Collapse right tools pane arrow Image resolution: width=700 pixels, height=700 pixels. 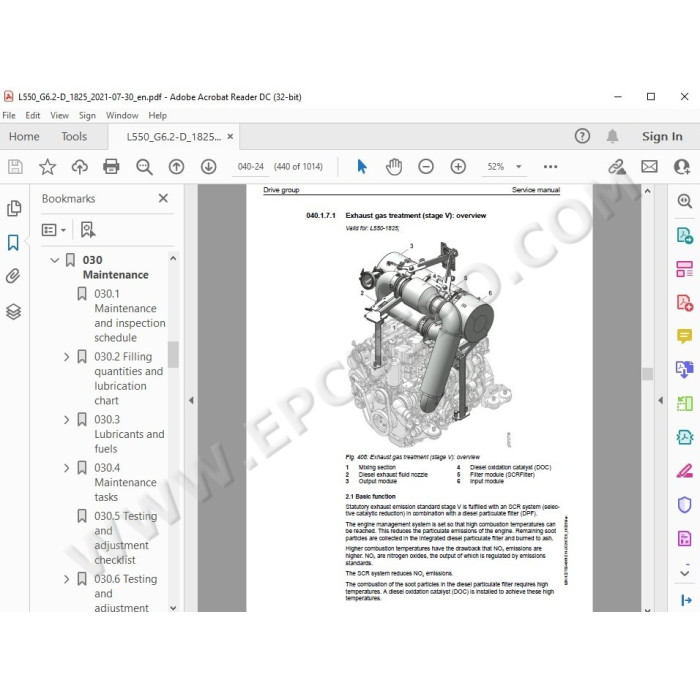(x=660, y=400)
